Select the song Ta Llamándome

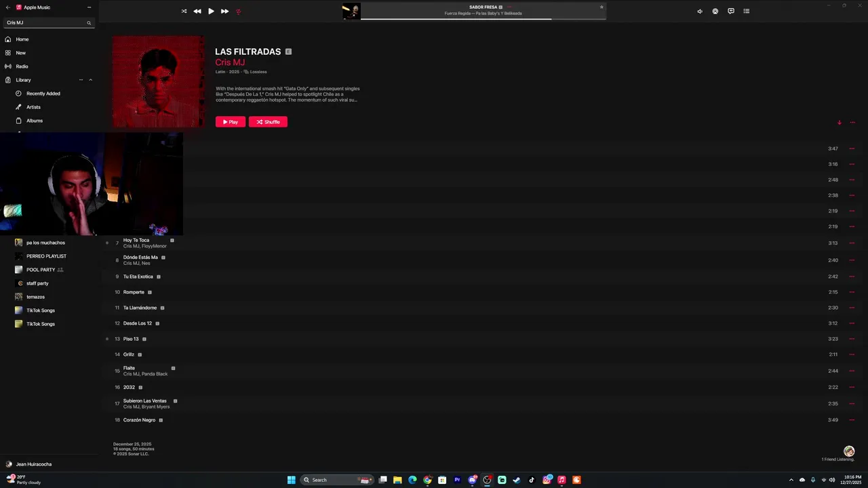tap(140, 308)
